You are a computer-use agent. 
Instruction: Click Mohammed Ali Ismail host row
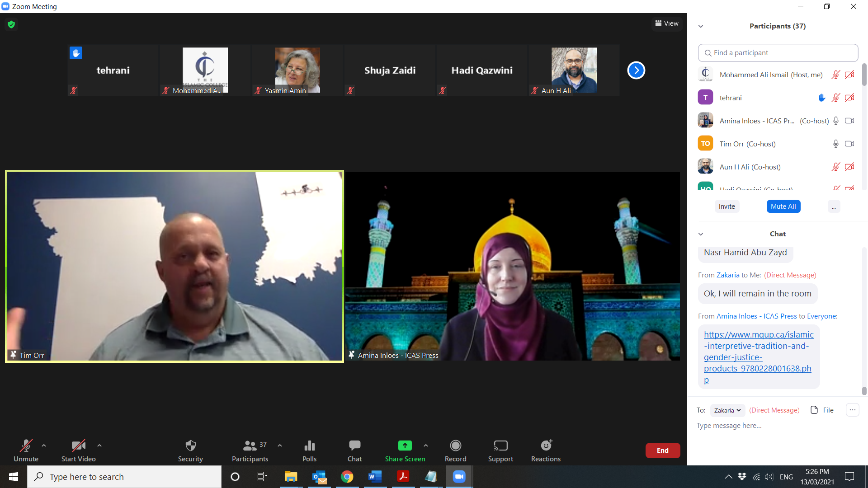(x=777, y=75)
